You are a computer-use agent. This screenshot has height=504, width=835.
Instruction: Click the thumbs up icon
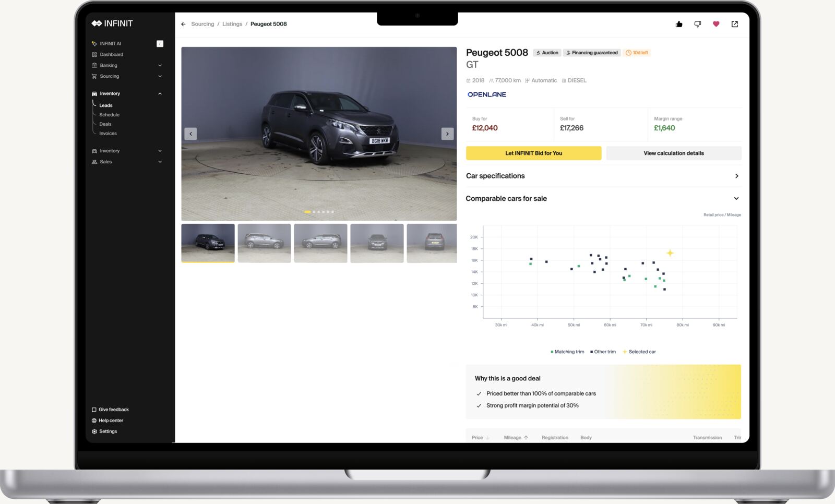click(x=679, y=24)
